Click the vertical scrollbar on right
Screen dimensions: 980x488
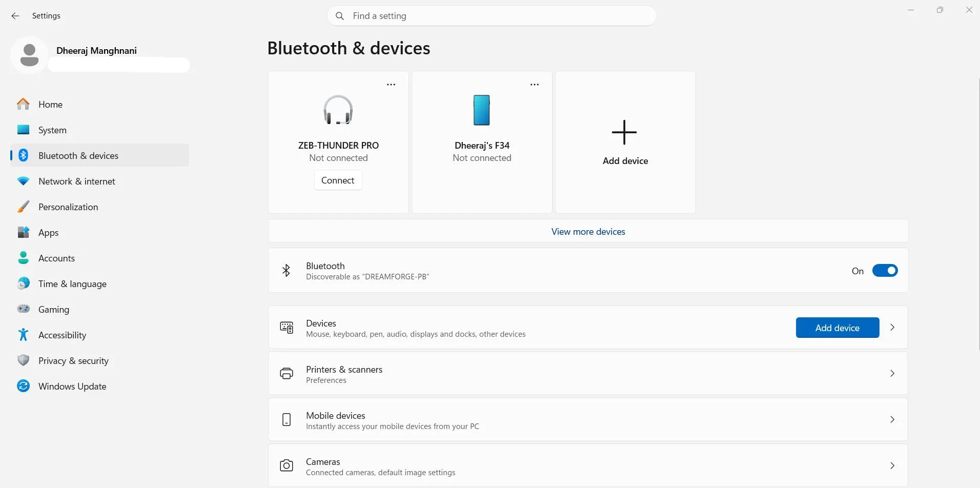(978, 214)
